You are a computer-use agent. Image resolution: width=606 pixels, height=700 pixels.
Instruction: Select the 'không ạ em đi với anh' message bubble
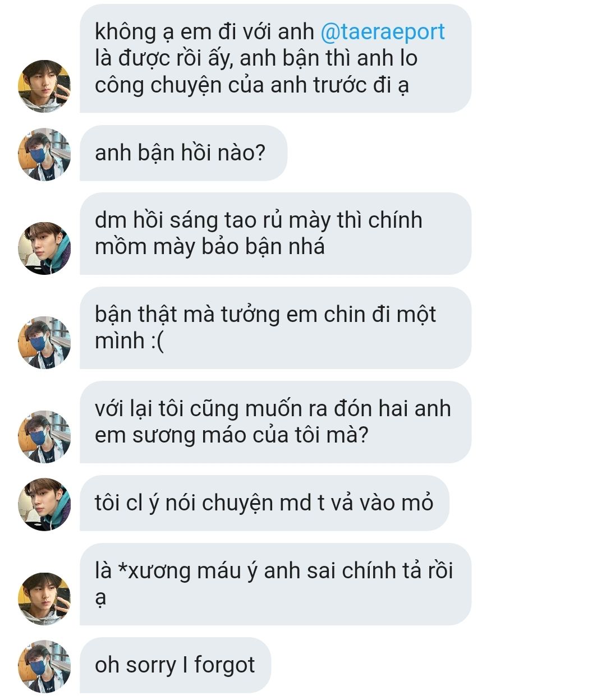pyautogui.click(x=276, y=58)
